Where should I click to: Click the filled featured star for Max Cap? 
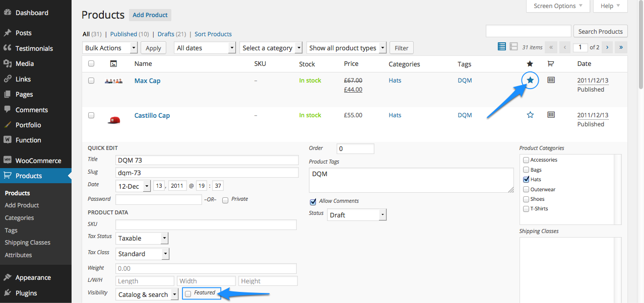click(x=530, y=81)
